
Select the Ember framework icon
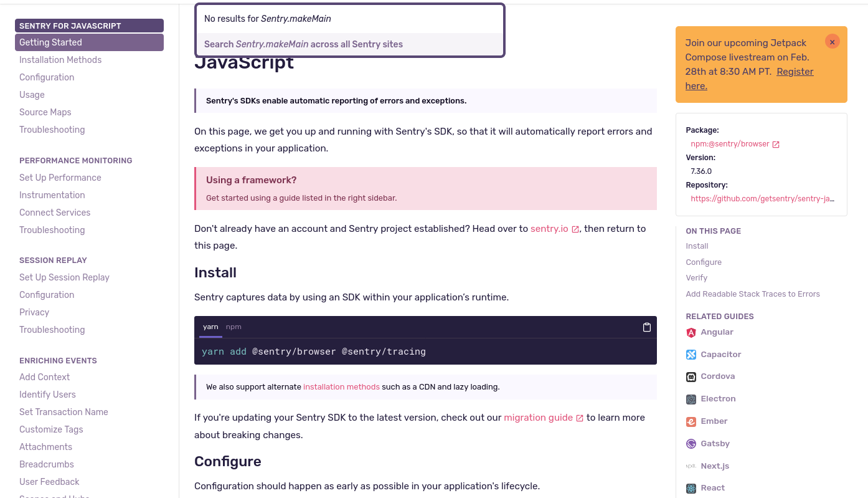pyautogui.click(x=691, y=421)
